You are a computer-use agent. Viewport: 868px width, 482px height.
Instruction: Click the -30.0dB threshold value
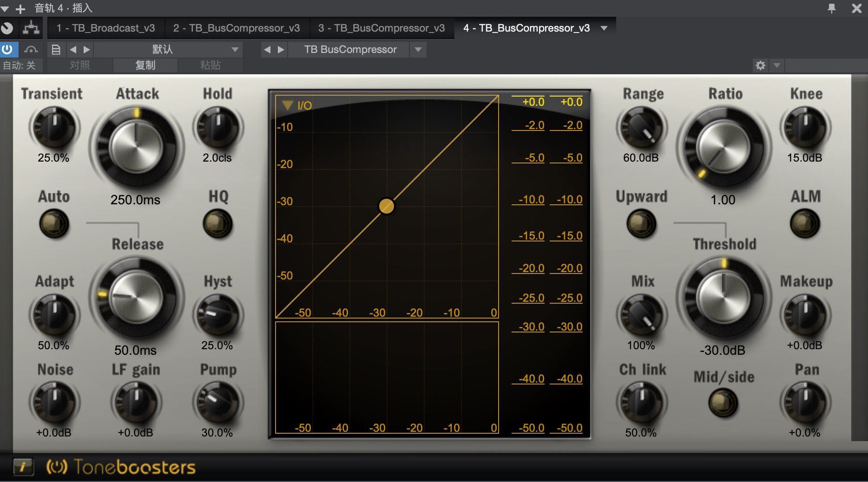pos(723,350)
